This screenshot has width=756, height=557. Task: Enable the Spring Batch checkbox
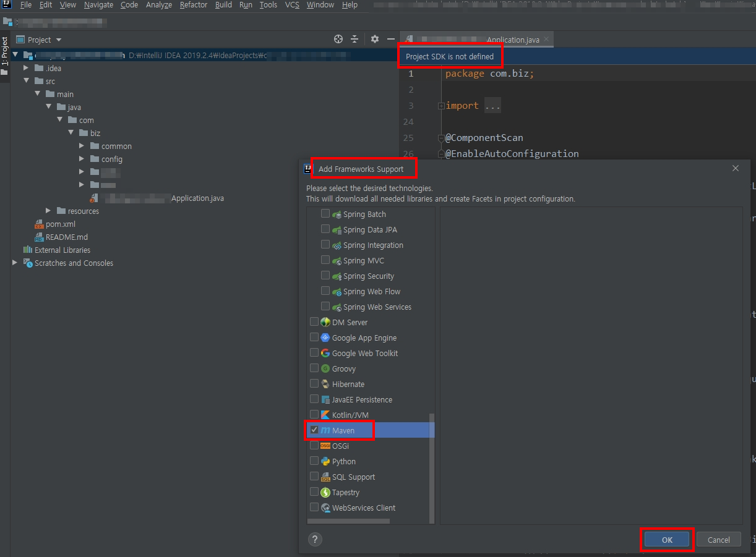pyautogui.click(x=325, y=213)
